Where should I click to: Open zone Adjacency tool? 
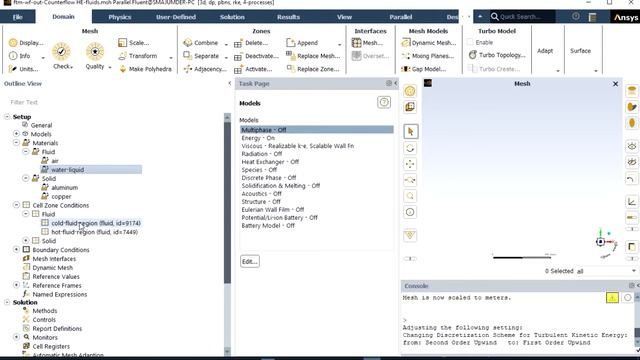[205, 69]
